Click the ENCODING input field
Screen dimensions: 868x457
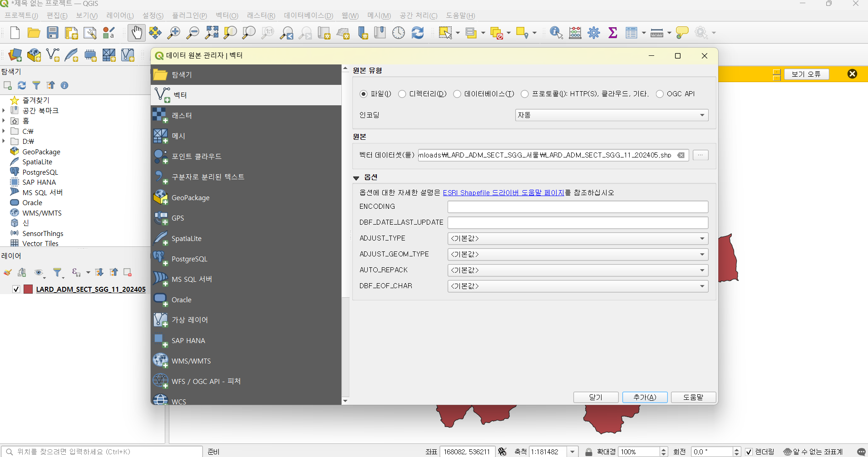tap(577, 207)
